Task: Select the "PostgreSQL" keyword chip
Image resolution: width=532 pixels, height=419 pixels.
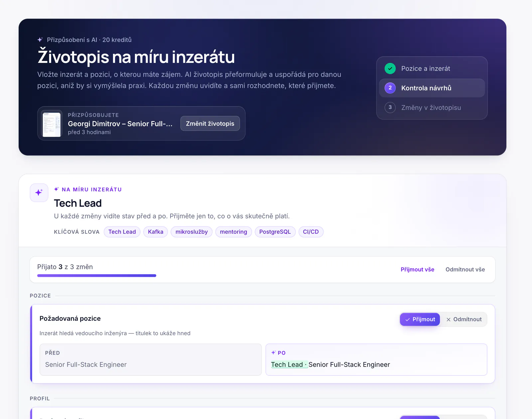Action: click(275, 232)
